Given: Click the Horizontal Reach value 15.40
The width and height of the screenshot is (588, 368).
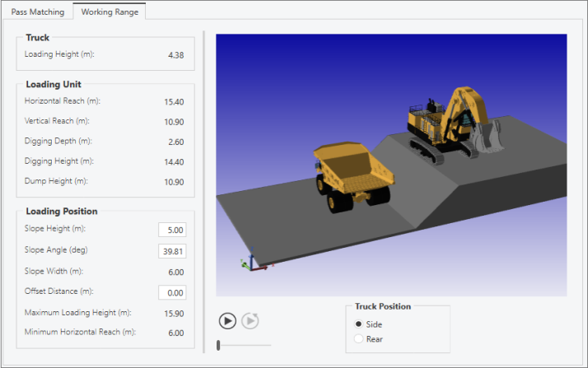Looking at the screenshot, I should coord(174,102).
